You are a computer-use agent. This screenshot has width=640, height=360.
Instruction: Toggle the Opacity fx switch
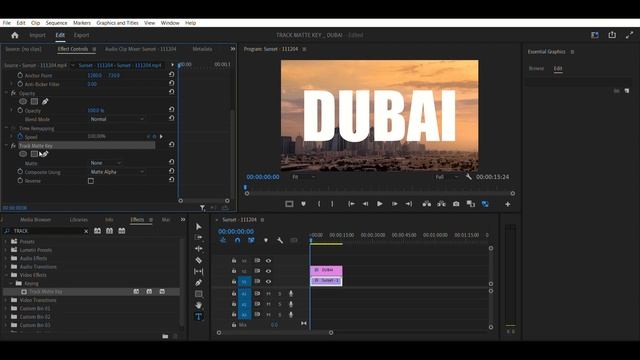[13, 93]
